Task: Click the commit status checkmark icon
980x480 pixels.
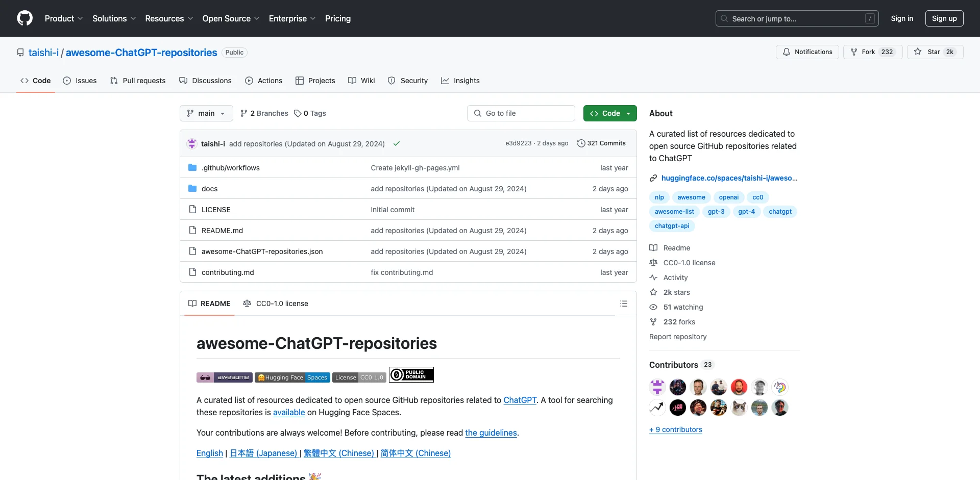Action: coord(397,144)
